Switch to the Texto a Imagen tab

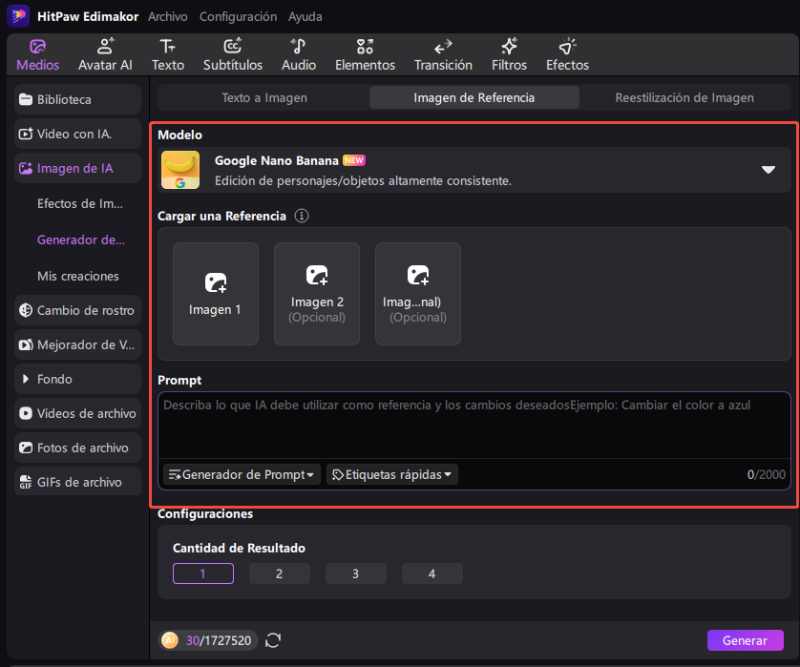click(264, 98)
